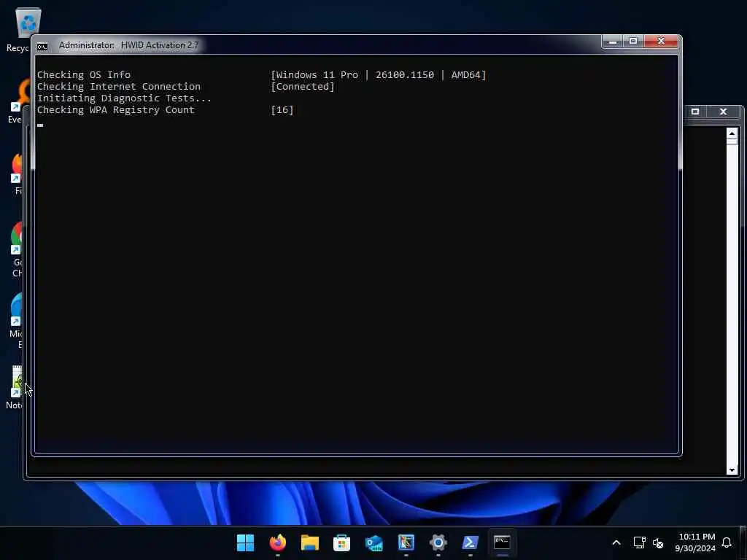Screen dimensions: 747x560
Task: Click the '[Connected]' status text
Action: coord(303,87)
